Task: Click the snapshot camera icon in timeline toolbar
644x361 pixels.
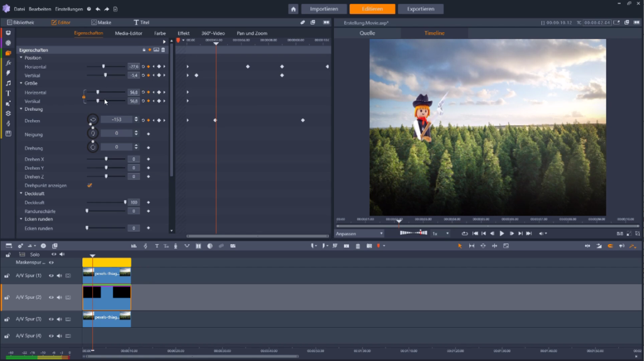Action: tap(369, 246)
